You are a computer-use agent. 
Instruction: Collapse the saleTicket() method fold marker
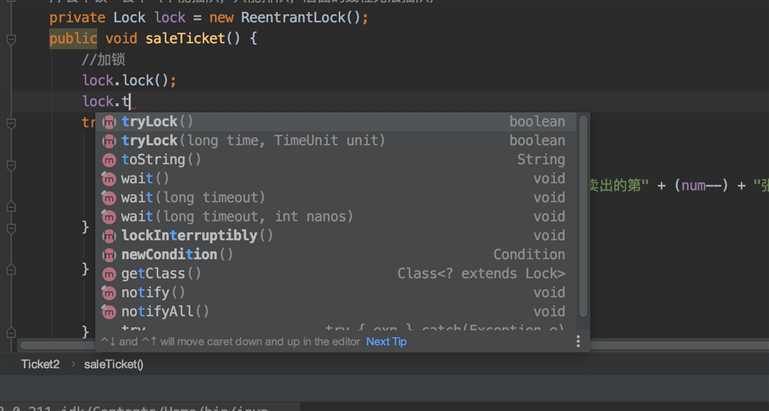pos(11,39)
